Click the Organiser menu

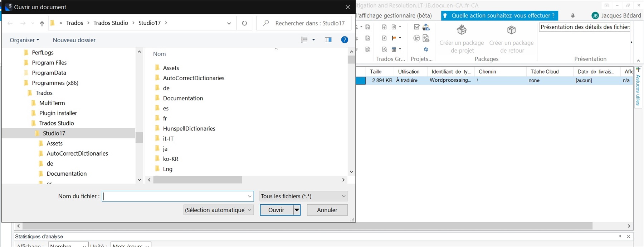(x=24, y=40)
